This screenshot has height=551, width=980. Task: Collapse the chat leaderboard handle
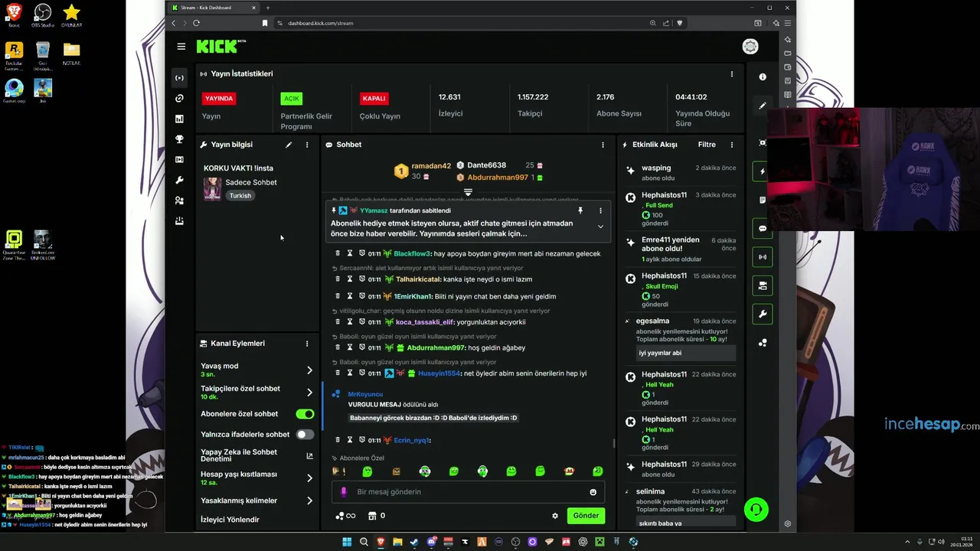468,192
